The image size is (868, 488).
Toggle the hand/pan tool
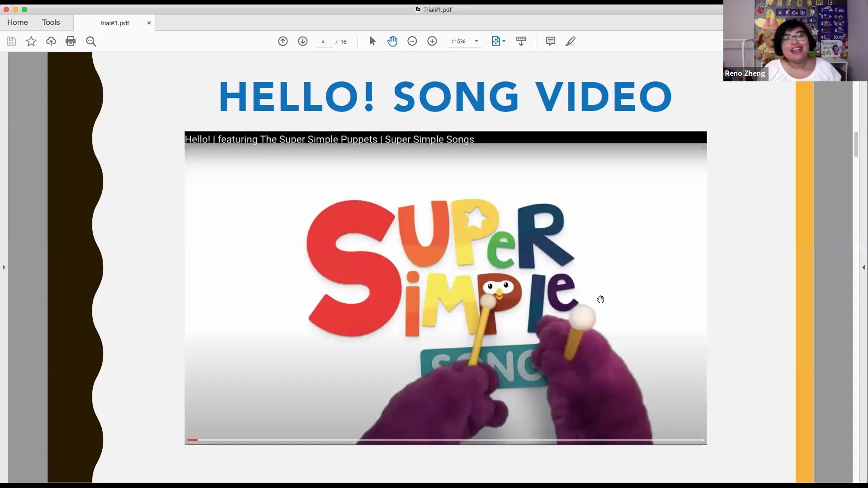tap(393, 41)
